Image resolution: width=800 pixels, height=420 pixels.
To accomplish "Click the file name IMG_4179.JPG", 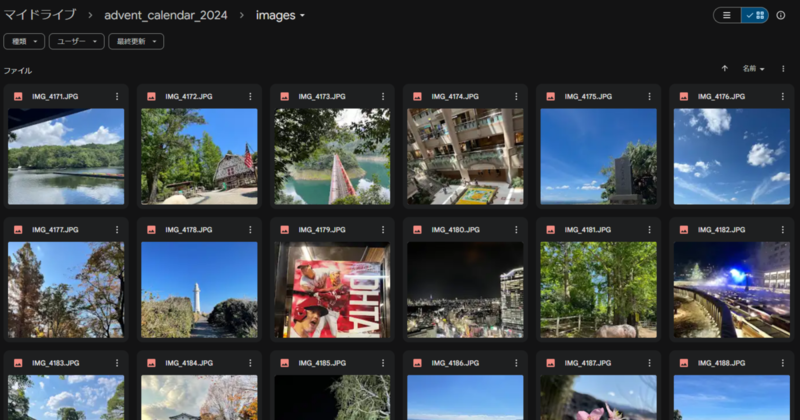I will (x=322, y=230).
